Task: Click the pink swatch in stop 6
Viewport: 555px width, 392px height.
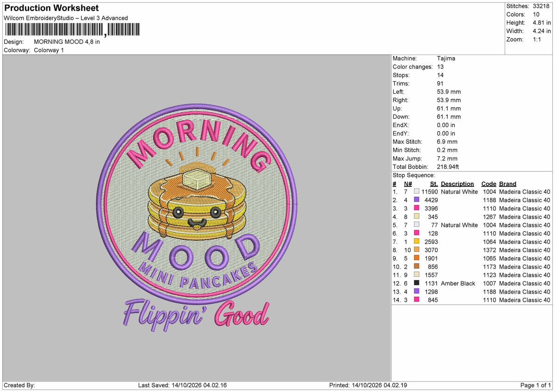Action: click(x=417, y=233)
